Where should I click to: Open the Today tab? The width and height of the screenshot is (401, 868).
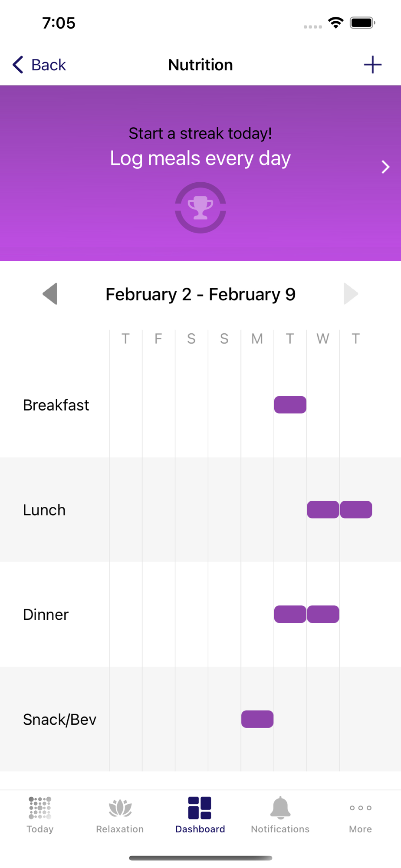(40, 815)
